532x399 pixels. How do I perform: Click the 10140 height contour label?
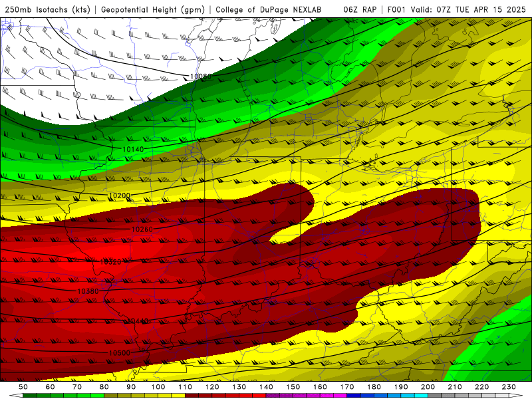pyautogui.click(x=133, y=149)
